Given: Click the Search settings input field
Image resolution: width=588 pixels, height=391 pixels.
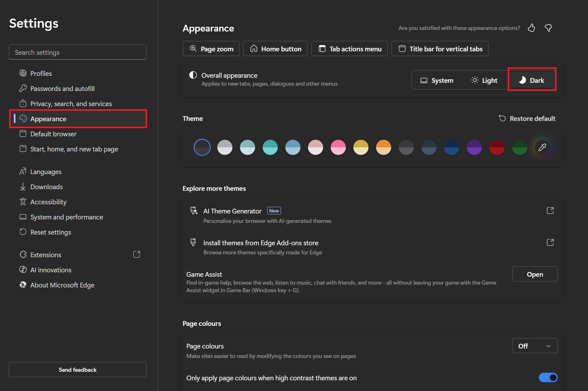Looking at the screenshot, I should coord(77,52).
